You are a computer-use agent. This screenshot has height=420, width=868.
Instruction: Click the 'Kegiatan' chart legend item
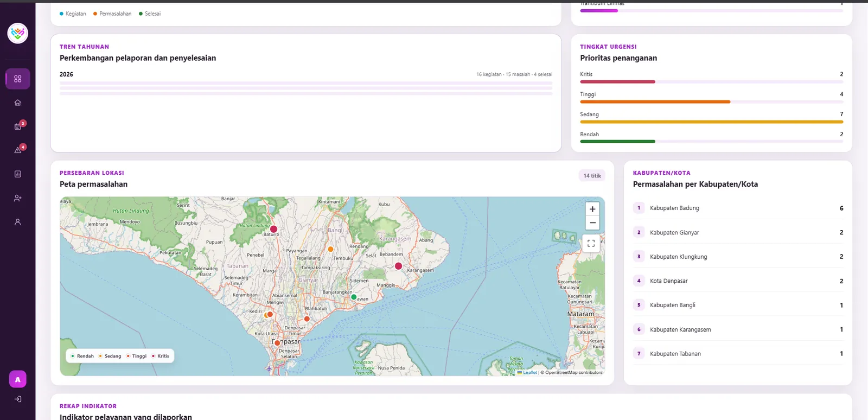point(73,14)
